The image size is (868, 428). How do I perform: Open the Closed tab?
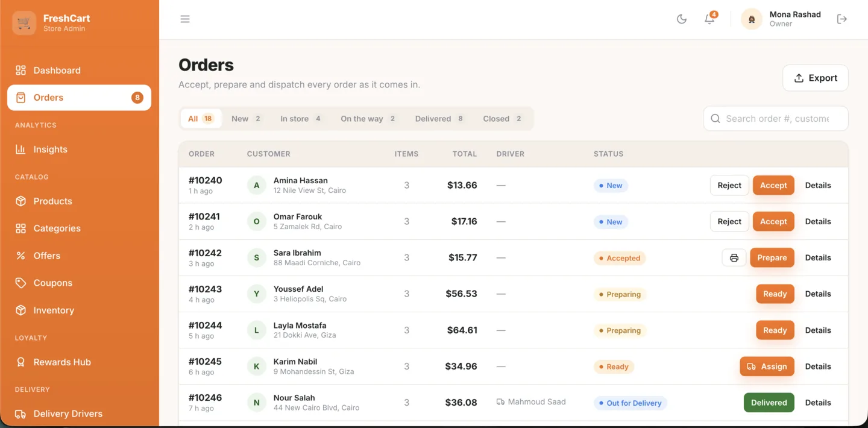(x=503, y=119)
